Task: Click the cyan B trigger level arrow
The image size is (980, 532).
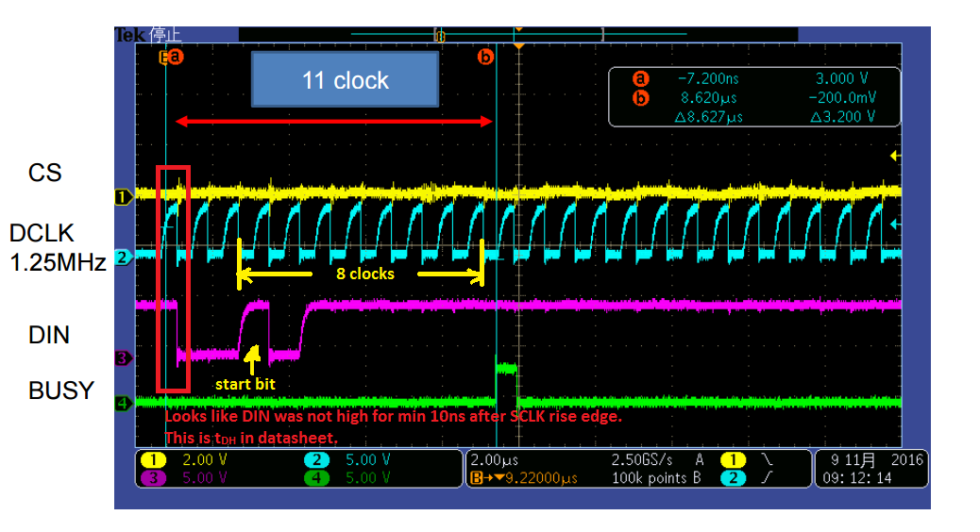Action: coord(896,224)
